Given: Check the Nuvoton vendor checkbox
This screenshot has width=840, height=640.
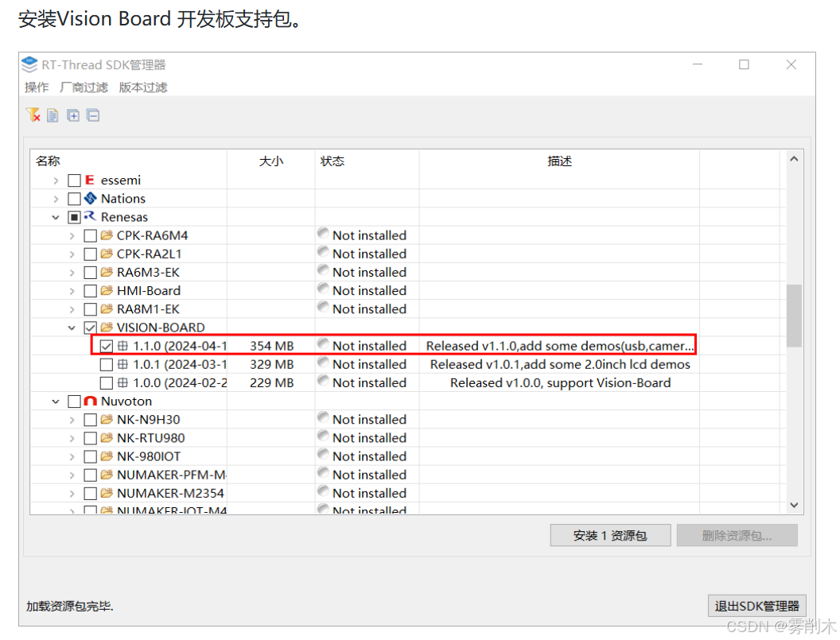Looking at the screenshot, I should pos(75,401).
